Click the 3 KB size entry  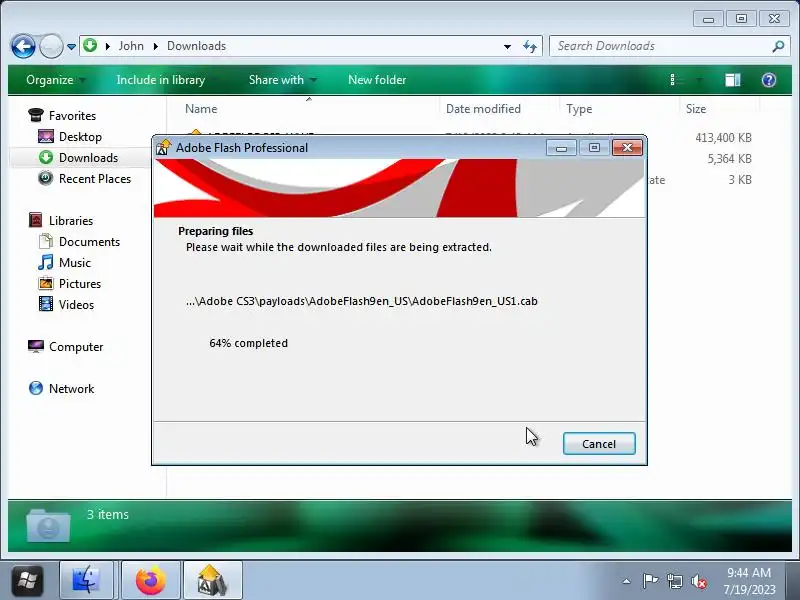click(x=740, y=180)
